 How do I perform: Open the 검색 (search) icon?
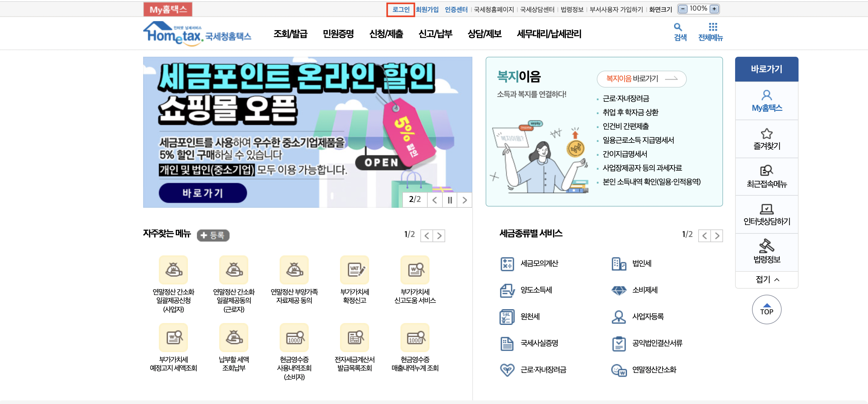pyautogui.click(x=679, y=32)
